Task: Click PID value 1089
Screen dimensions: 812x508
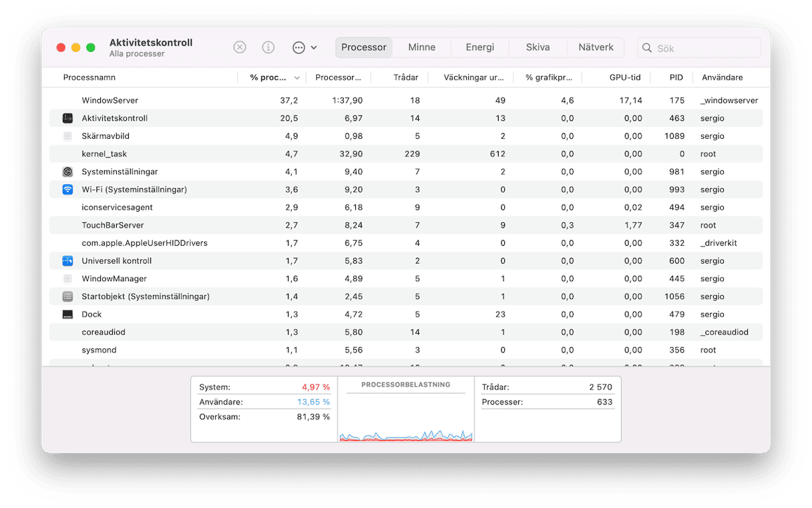Action: tap(674, 136)
